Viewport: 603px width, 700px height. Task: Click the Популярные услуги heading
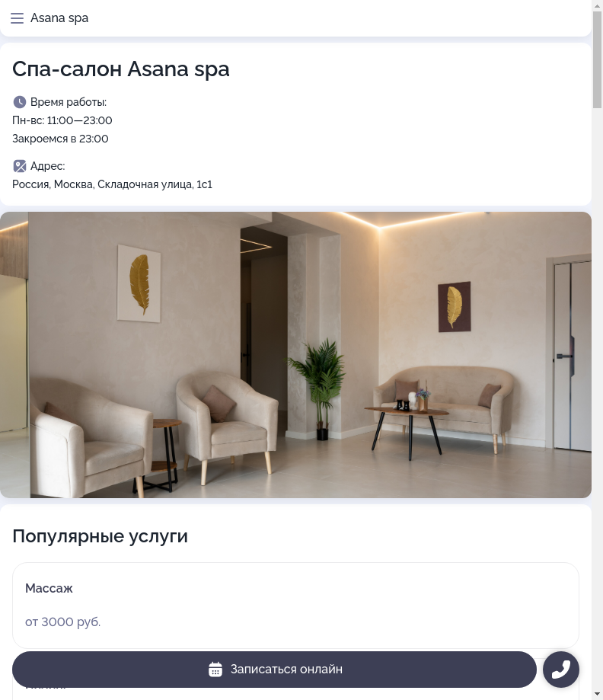100,536
